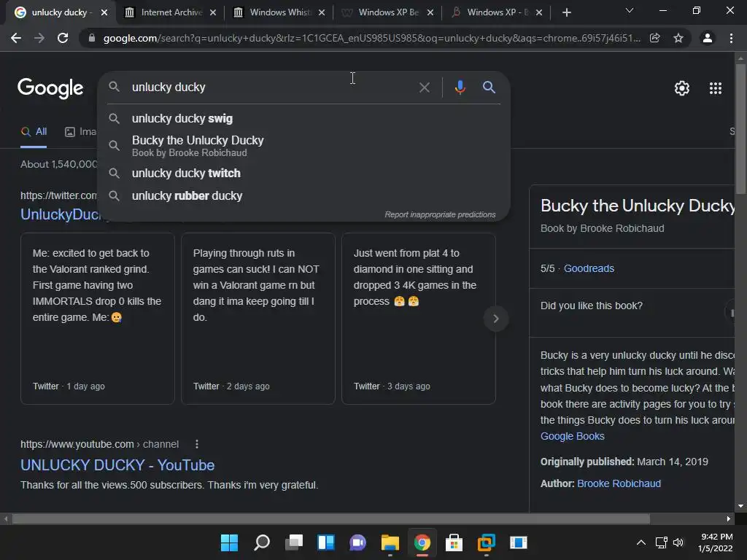Open the Widgets panel on taskbar
This screenshot has height=560, width=747.
click(x=326, y=542)
